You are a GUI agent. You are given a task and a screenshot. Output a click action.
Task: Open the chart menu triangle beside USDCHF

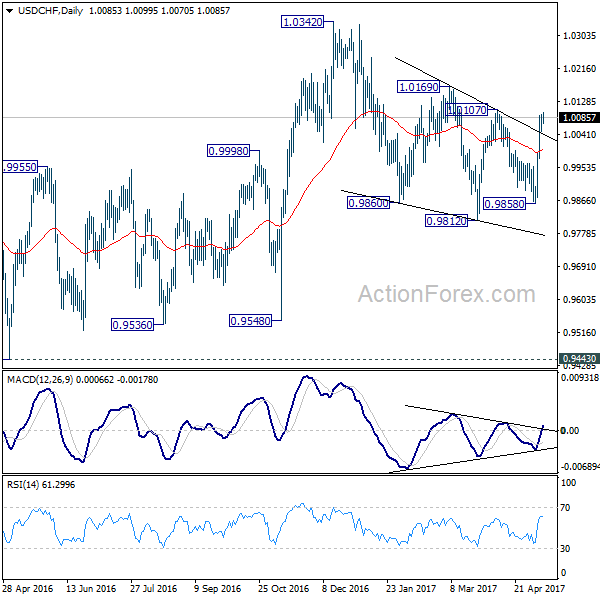pyautogui.click(x=10, y=11)
